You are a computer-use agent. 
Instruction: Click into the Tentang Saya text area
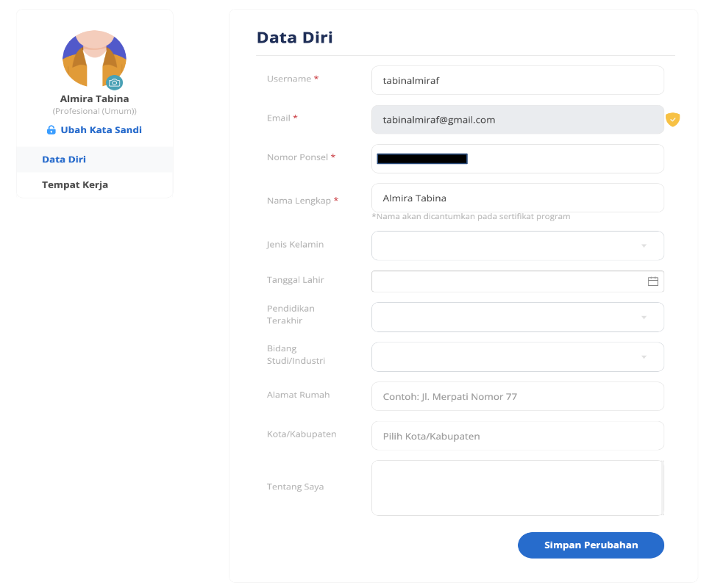(x=518, y=488)
